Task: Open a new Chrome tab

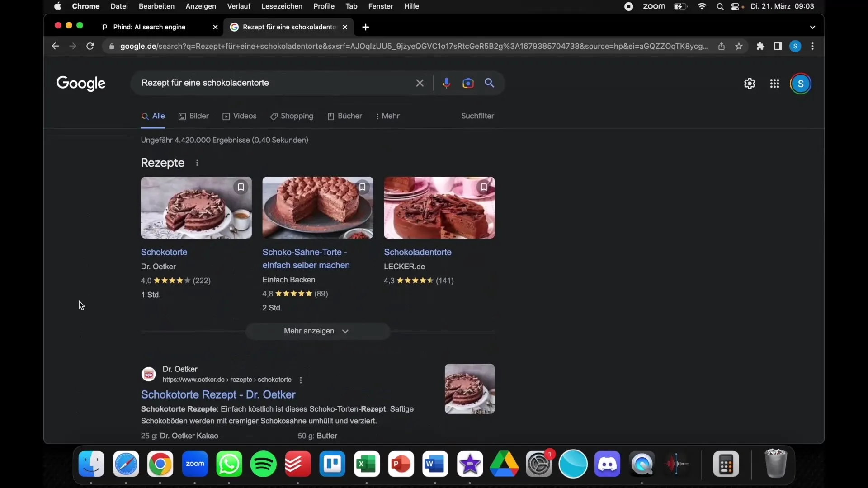Action: tap(365, 27)
